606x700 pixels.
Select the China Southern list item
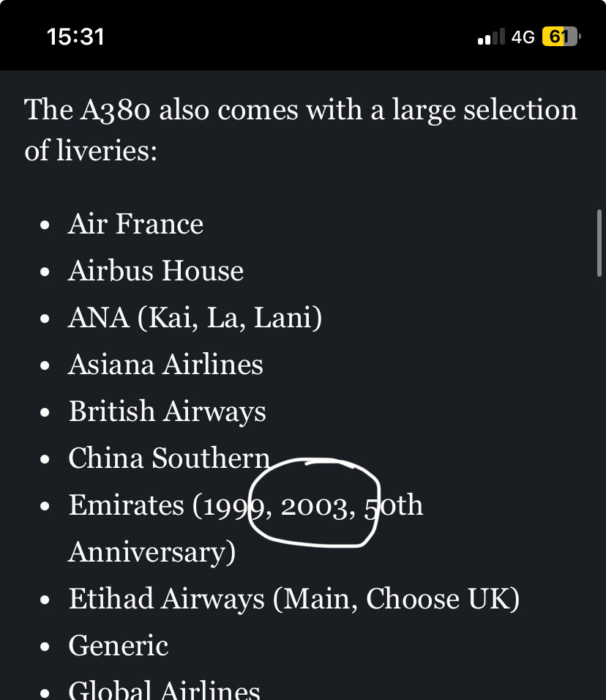169,458
